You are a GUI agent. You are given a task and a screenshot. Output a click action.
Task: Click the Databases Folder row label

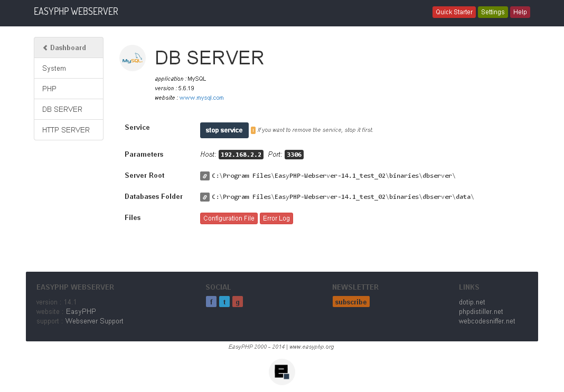(154, 197)
